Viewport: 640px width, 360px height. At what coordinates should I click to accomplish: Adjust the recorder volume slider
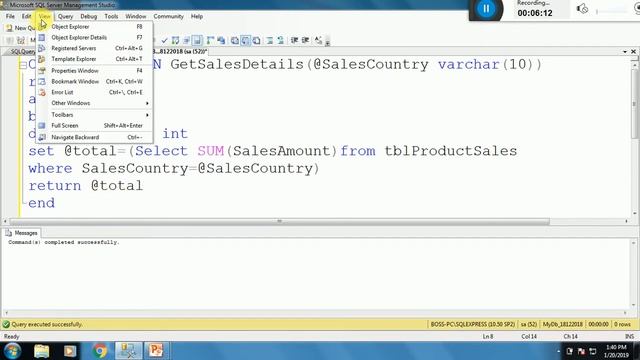(612, 11)
